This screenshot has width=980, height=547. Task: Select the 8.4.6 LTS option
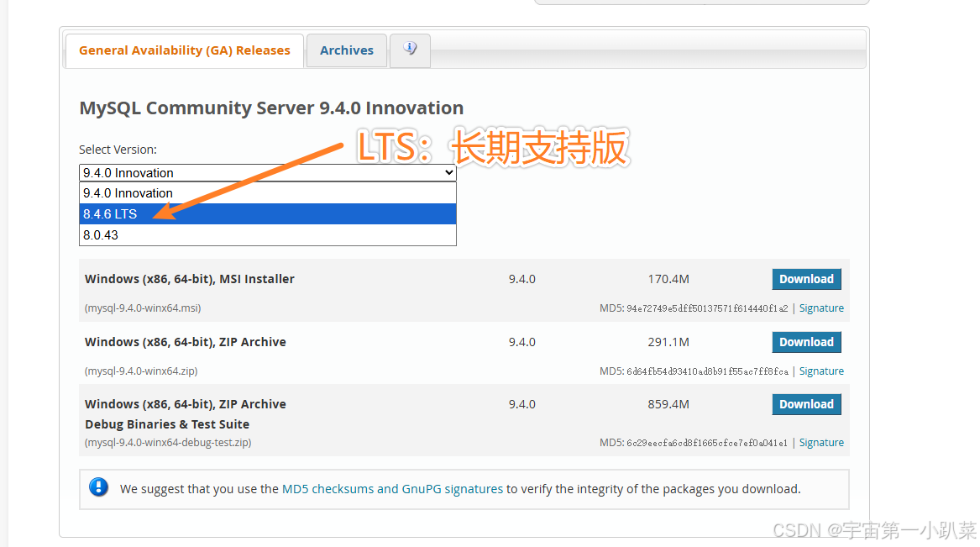268,213
